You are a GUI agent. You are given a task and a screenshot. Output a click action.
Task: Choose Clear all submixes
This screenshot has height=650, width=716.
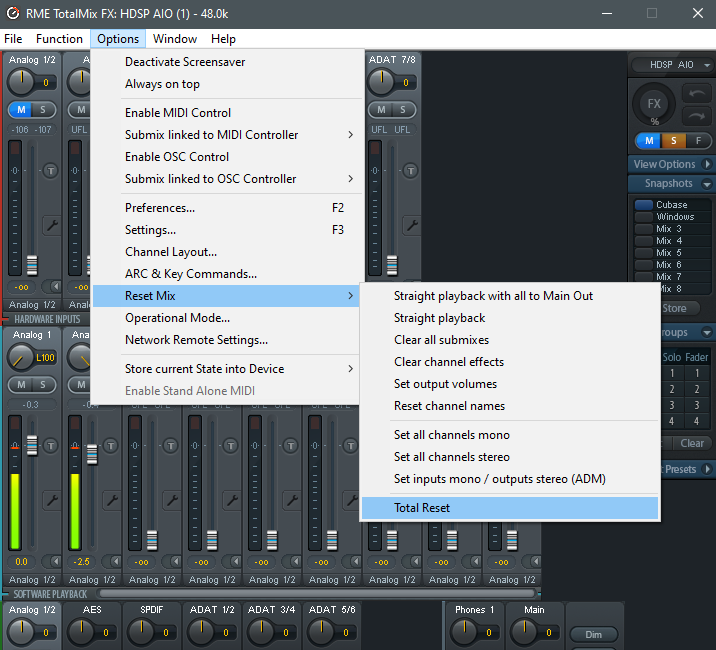510,340
